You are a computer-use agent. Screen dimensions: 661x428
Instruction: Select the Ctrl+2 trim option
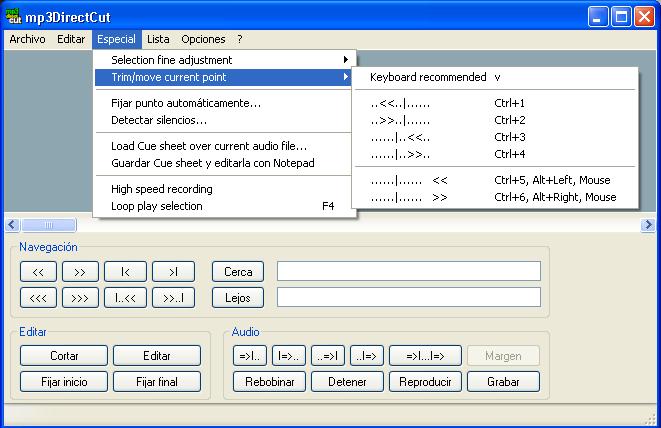click(495, 120)
